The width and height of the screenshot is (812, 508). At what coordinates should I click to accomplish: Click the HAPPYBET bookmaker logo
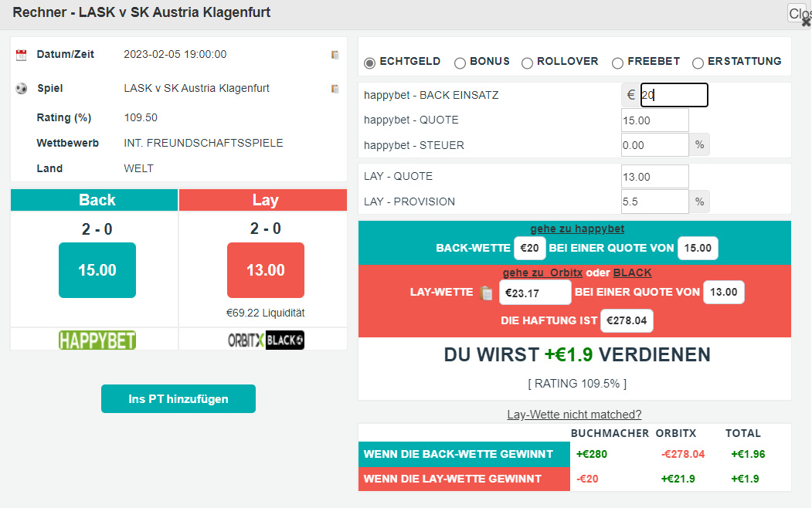[97, 340]
